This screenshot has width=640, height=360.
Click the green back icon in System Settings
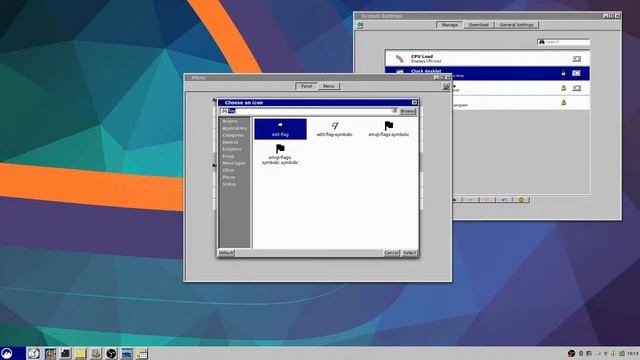(360, 25)
